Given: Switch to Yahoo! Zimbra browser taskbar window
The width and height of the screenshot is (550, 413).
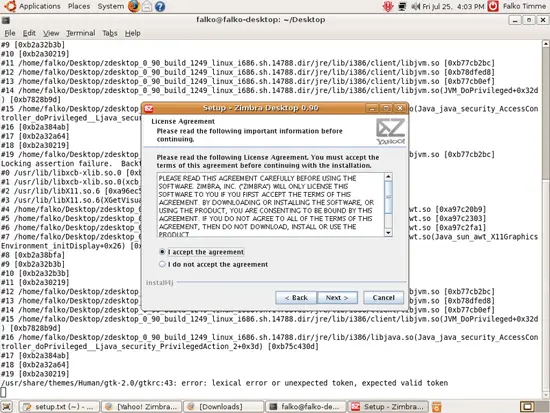Looking at the screenshot, I should 141,406.
